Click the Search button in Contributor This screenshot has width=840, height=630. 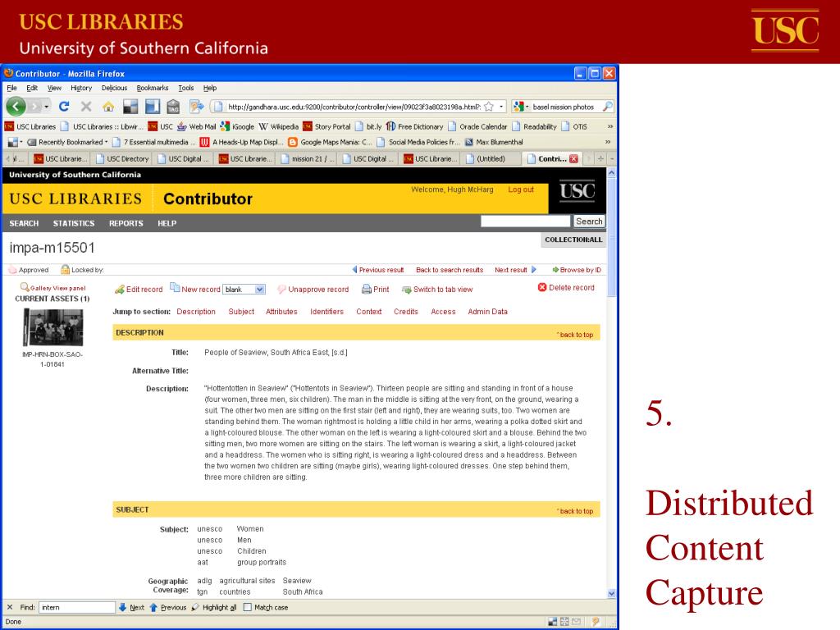pos(589,221)
